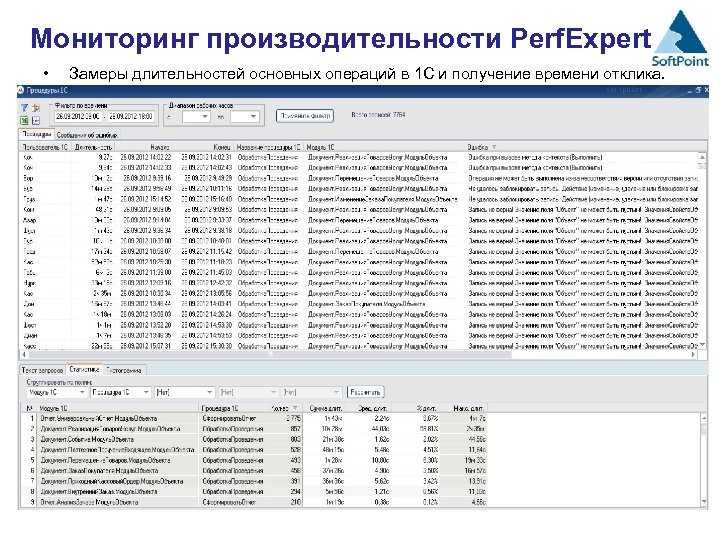The image size is (720, 540).
Task: Click the Сумма длит. column header
Action: click(326, 408)
